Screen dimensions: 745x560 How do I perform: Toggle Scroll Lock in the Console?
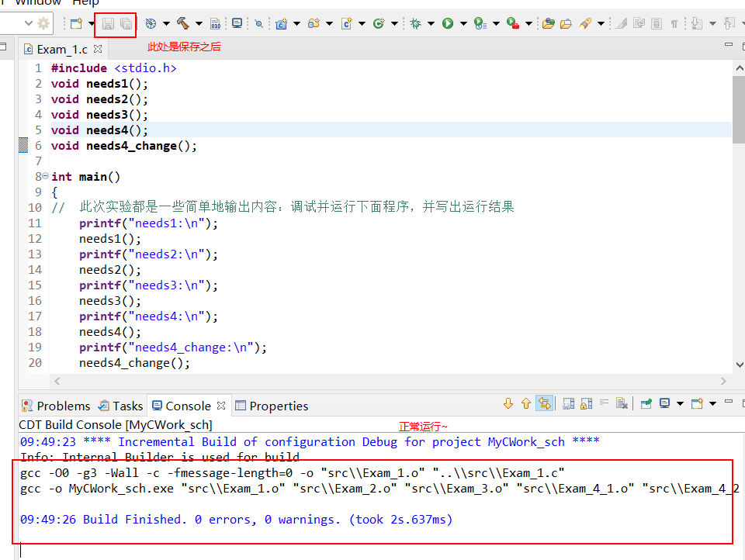(x=587, y=403)
